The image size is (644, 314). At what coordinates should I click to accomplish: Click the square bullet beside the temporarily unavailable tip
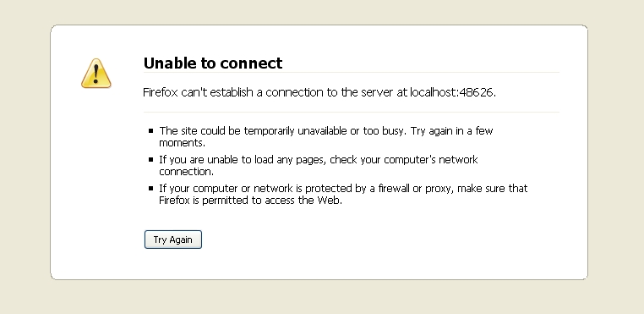pyautogui.click(x=150, y=131)
